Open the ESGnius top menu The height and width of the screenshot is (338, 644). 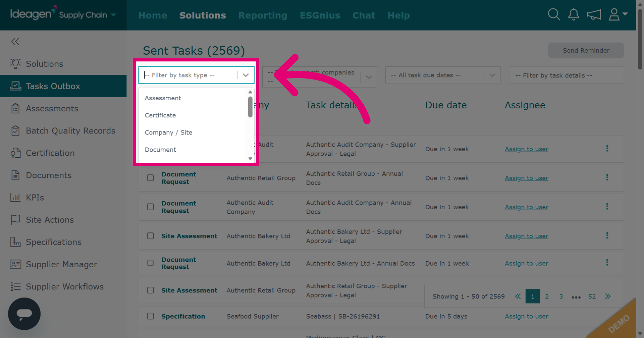(320, 15)
